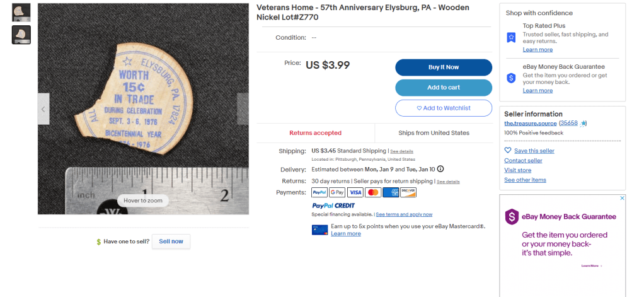Click the delivery estimate info icon
Screen dimensions: 644x297
tap(440, 169)
